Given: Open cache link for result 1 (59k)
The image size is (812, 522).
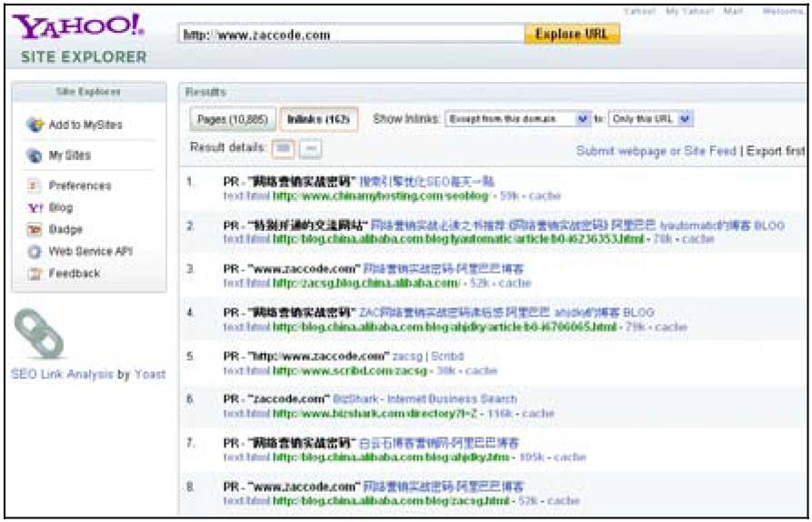Looking at the screenshot, I should (x=545, y=196).
